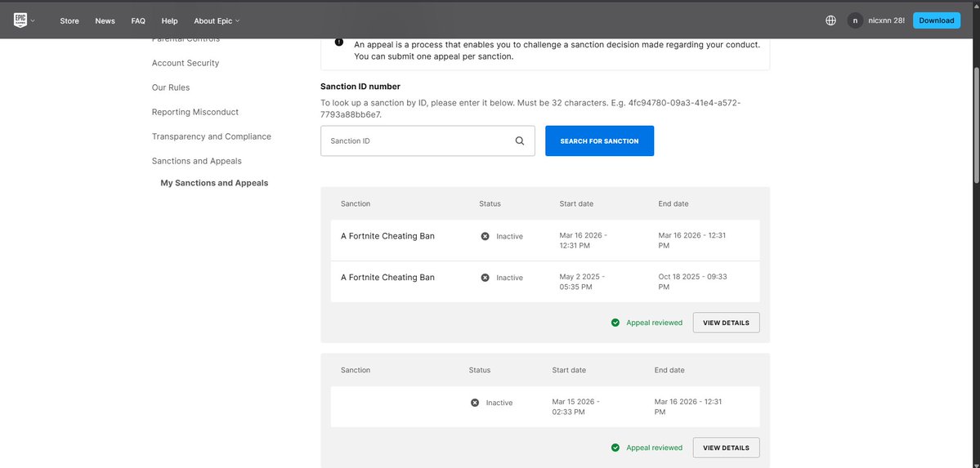Click end date Oct 18 2025 - 09:33 PM

(x=692, y=282)
